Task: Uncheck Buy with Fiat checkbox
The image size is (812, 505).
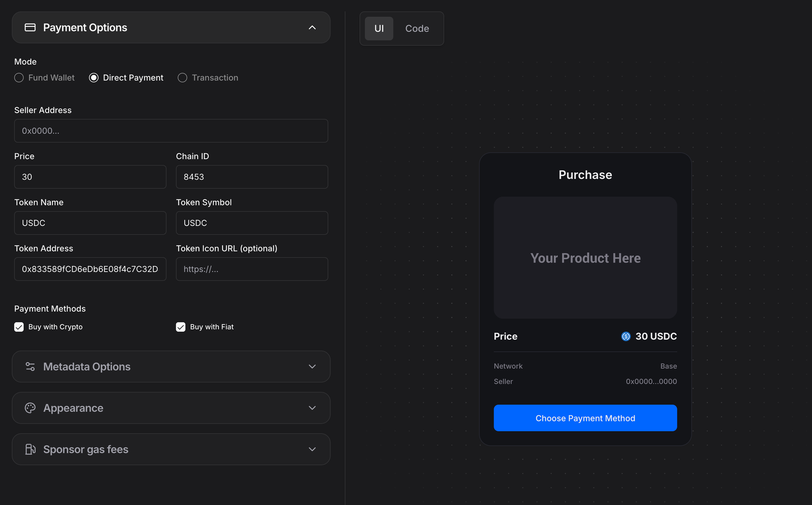Action: pos(181,327)
